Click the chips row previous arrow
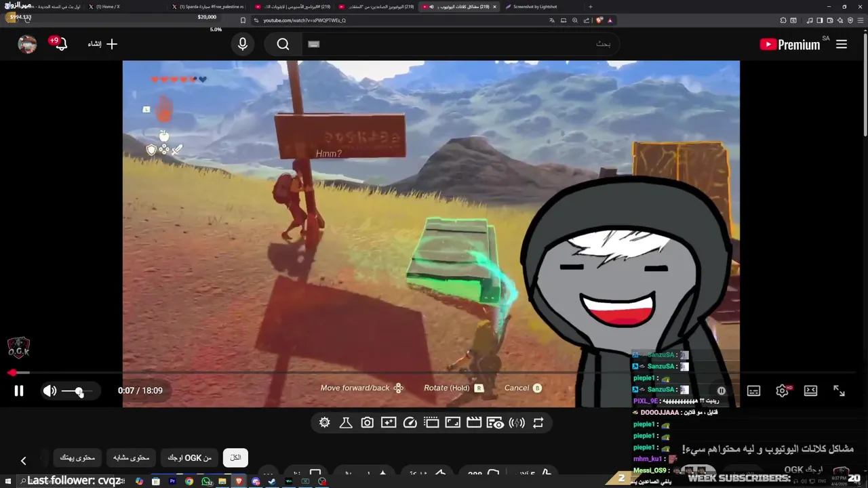The image size is (868, 488). point(23,460)
